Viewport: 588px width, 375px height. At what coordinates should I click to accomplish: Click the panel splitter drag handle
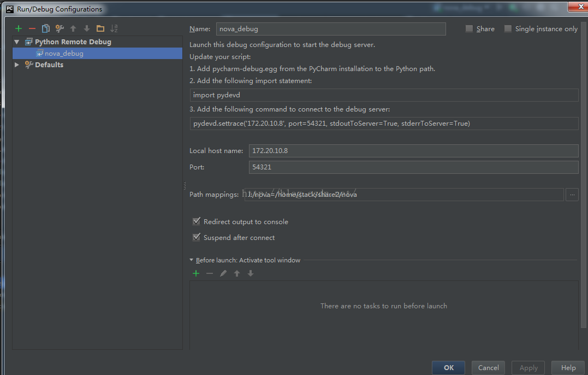pos(185,186)
